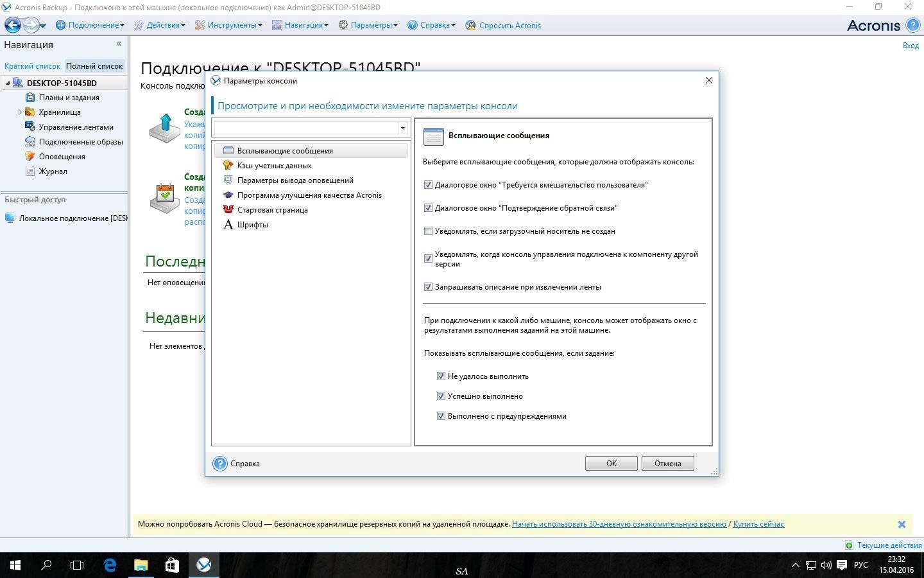Screen dimensions: 924x578
Task: Click the Task View taskbar icon
Action: pos(77,565)
